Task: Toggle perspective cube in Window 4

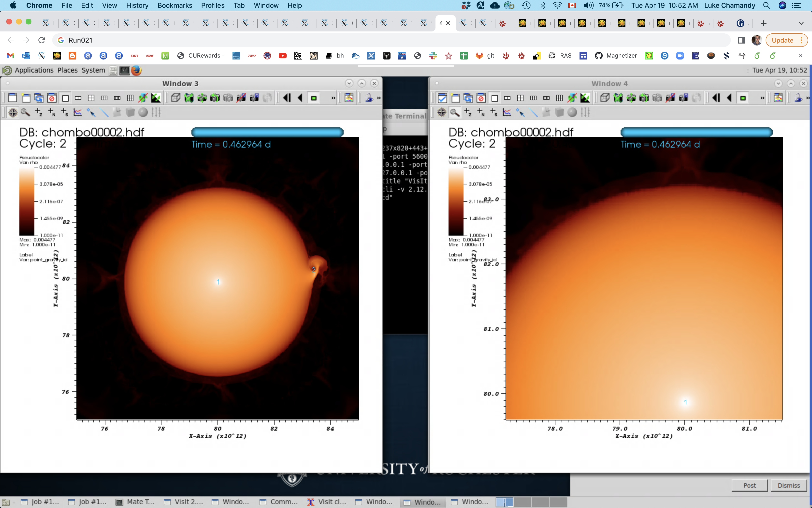Action: tap(605, 98)
